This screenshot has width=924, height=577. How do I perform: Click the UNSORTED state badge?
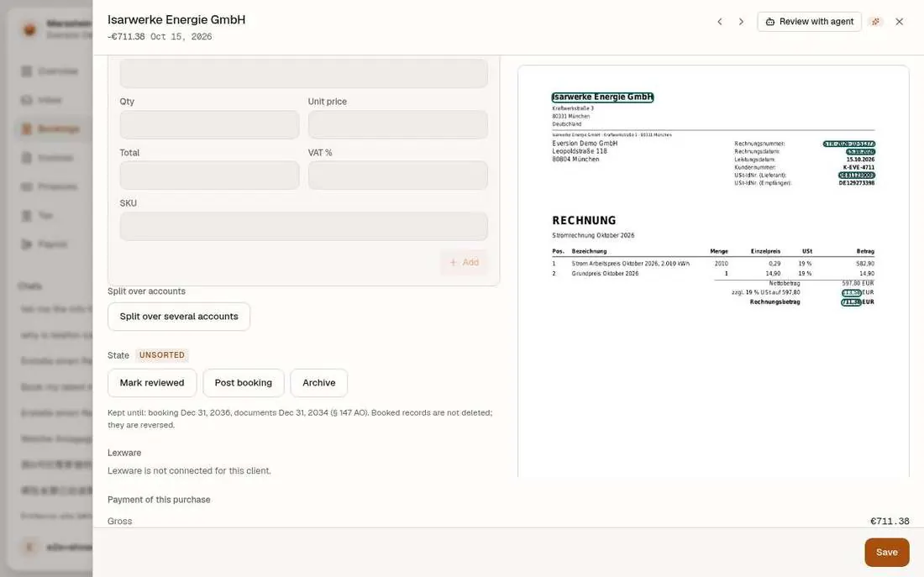[x=162, y=354]
